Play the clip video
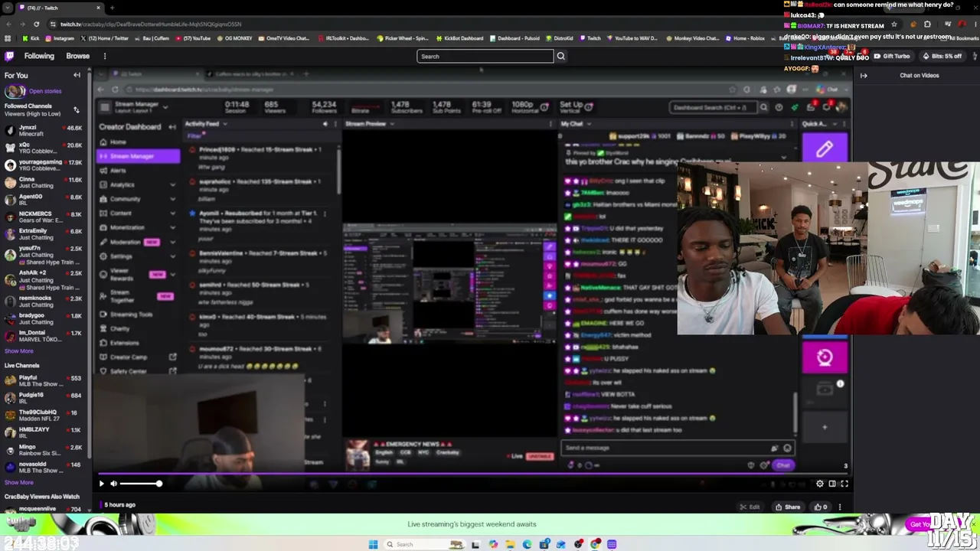980x551 pixels. click(101, 484)
